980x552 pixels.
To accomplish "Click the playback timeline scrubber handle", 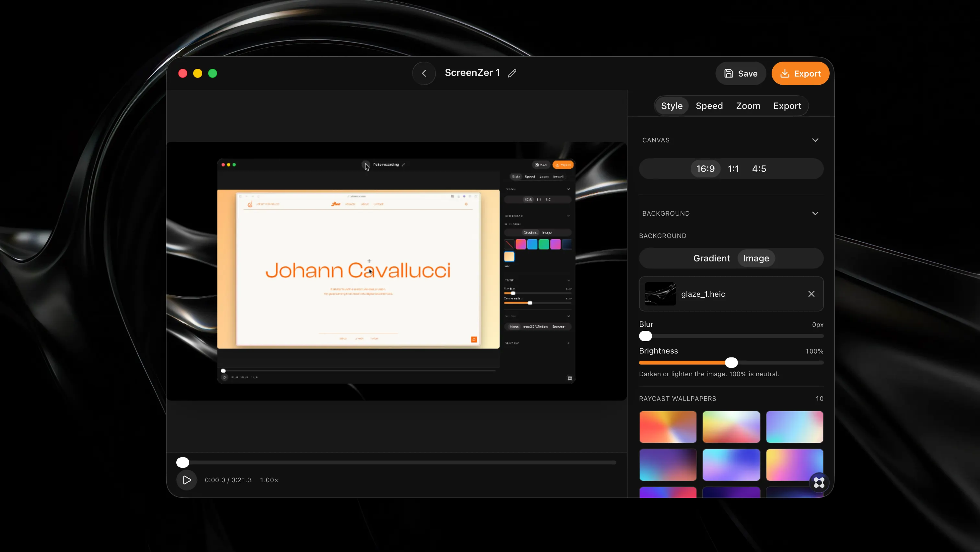I will [x=182, y=462].
